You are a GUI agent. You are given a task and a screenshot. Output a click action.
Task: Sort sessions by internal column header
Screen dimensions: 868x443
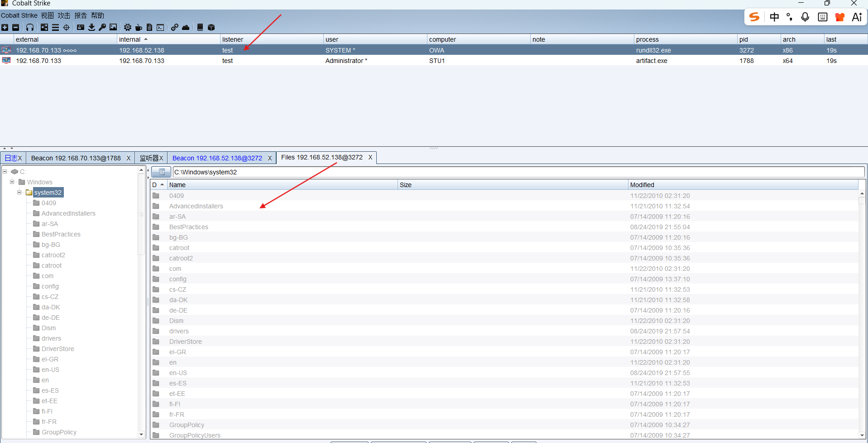click(x=168, y=39)
